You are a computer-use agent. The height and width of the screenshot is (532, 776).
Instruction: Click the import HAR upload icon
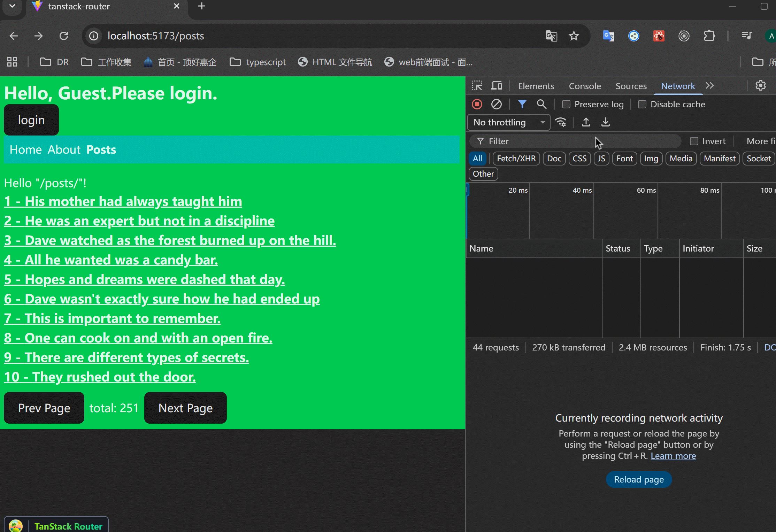pyautogui.click(x=586, y=122)
